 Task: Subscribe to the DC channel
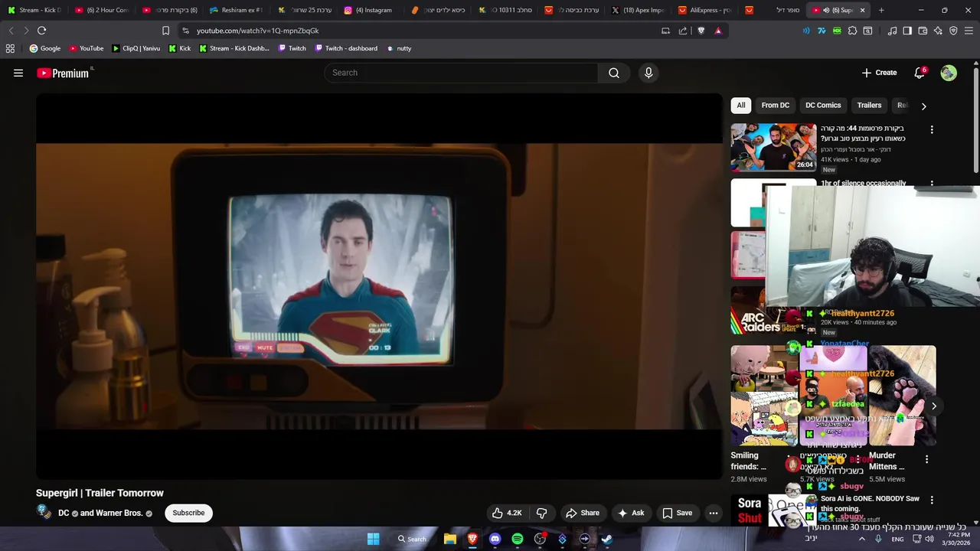click(188, 513)
